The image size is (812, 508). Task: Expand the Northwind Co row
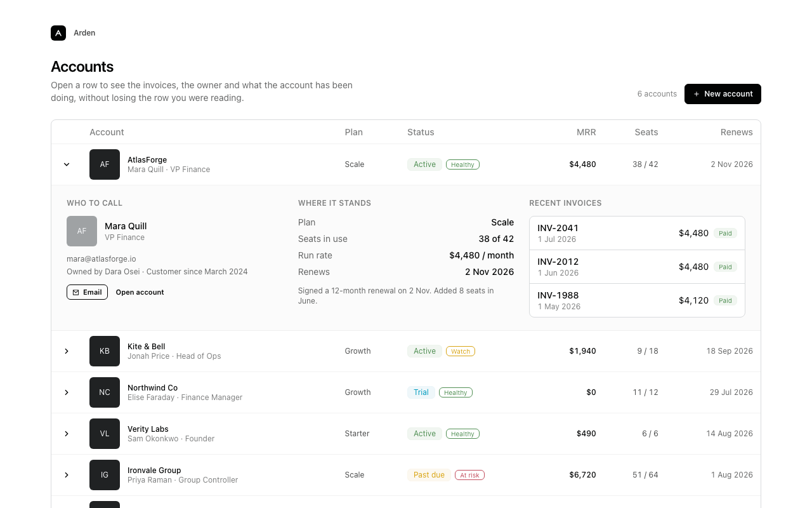[67, 392]
